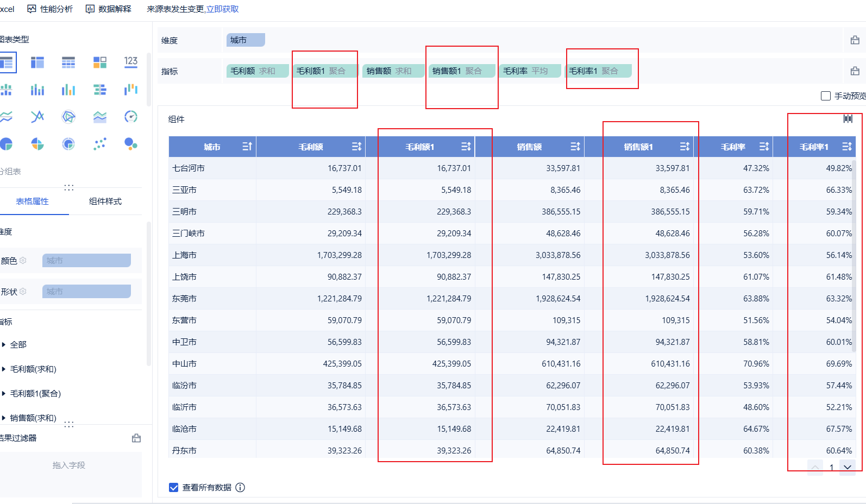Select the rose pie chart icon
This screenshot has width=866, height=504.
(x=37, y=144)
